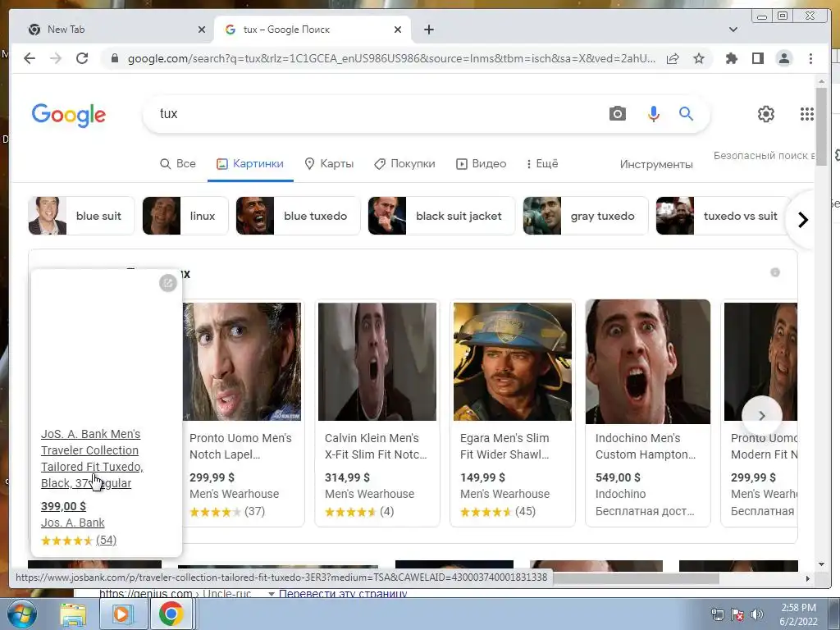
Task: Close the tux Google search tab
Action: click(398, 30)
